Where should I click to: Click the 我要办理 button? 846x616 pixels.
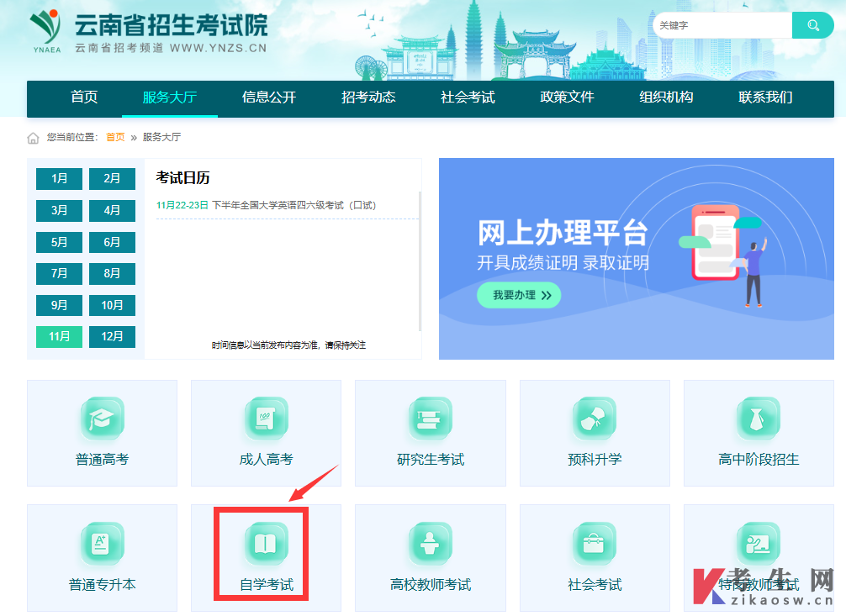click(519, 295)
